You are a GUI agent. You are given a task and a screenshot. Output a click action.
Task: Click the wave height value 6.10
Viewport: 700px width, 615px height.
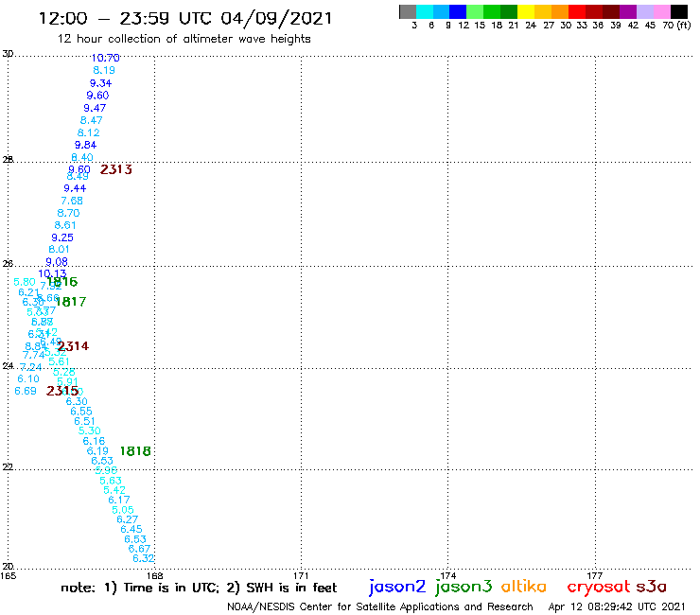tap(28, 378)
